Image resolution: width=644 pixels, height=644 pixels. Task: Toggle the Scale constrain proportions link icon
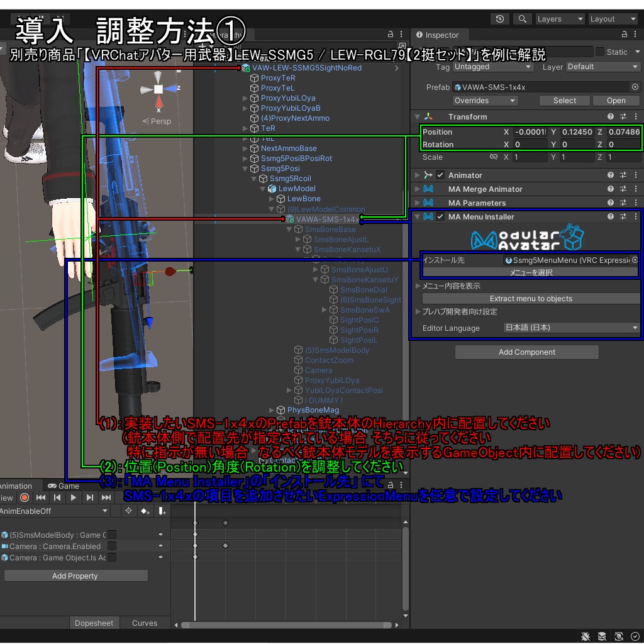(493, 157)
